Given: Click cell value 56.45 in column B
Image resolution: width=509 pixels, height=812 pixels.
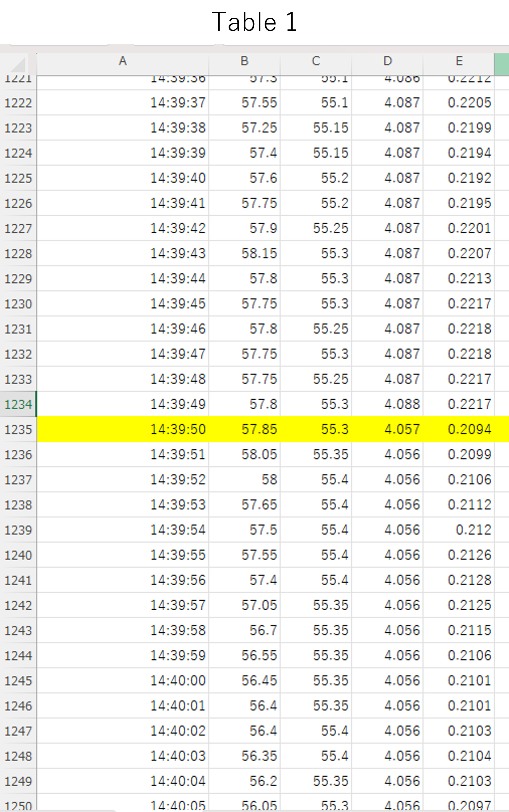Looking at the screenshot, I should [x=244, y=680].
